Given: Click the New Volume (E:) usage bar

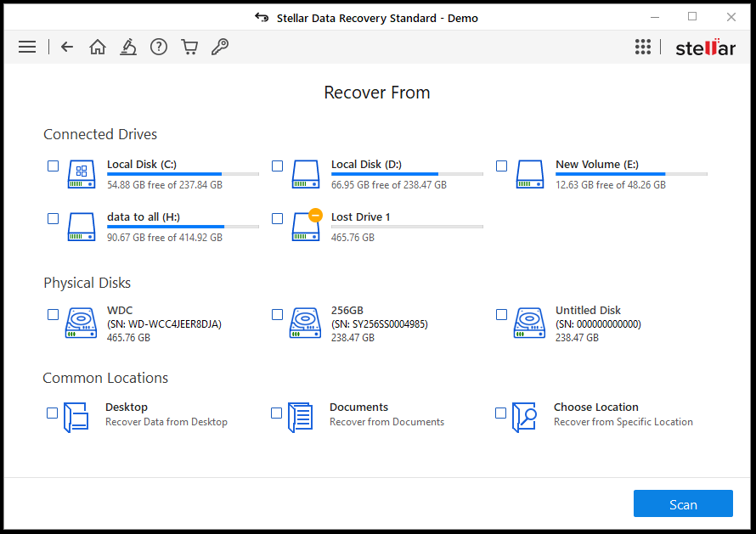Looking at the screenshot, I should click(x=631, y=174).
